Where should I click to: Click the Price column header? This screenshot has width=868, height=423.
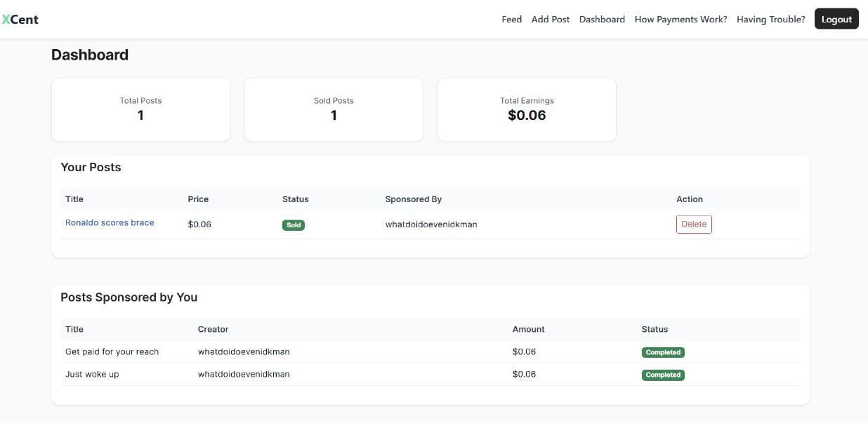pyautogui.click(x=198, y=199)
